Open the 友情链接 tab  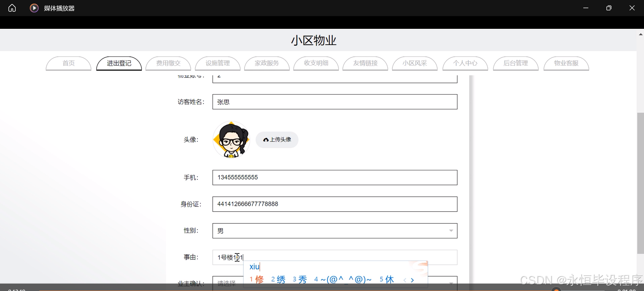(x=365, y=63)
